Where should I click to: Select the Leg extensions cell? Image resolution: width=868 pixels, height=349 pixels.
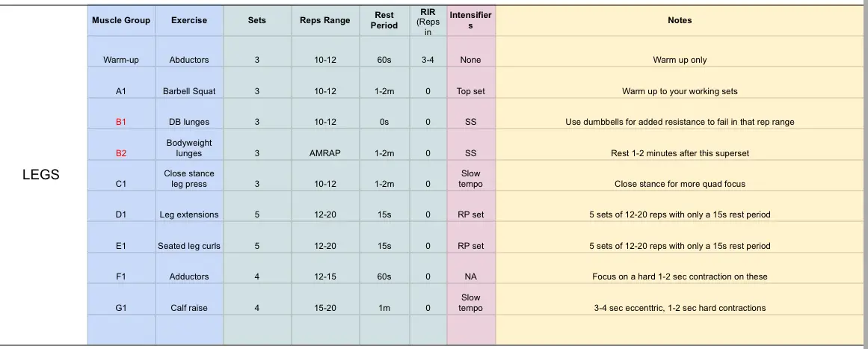click(x=189, y=214)
